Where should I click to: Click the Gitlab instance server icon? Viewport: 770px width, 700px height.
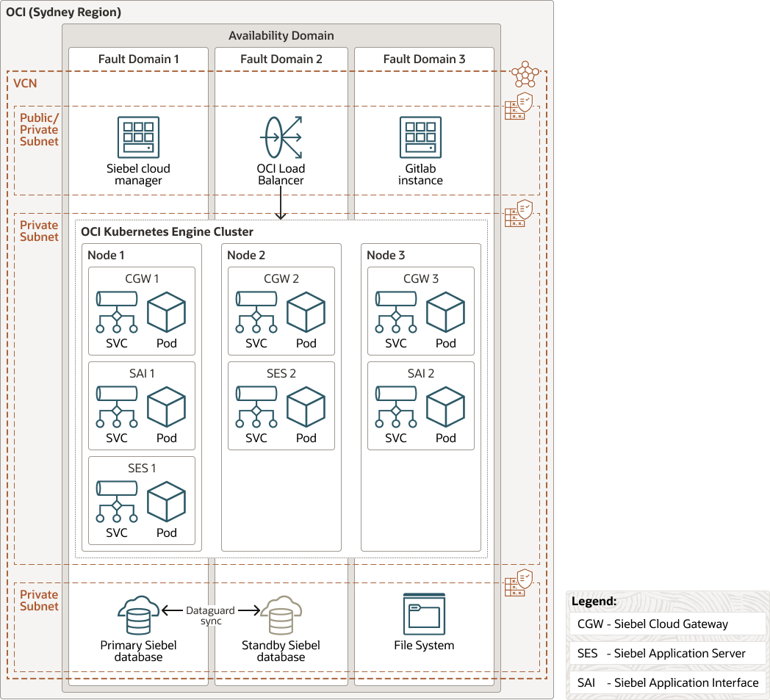pyautogui.click(x=420, y=137)
